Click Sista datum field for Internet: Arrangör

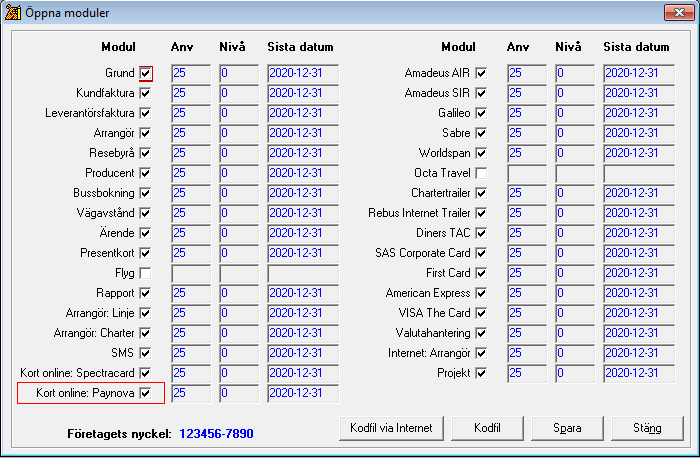coord(639,353)
